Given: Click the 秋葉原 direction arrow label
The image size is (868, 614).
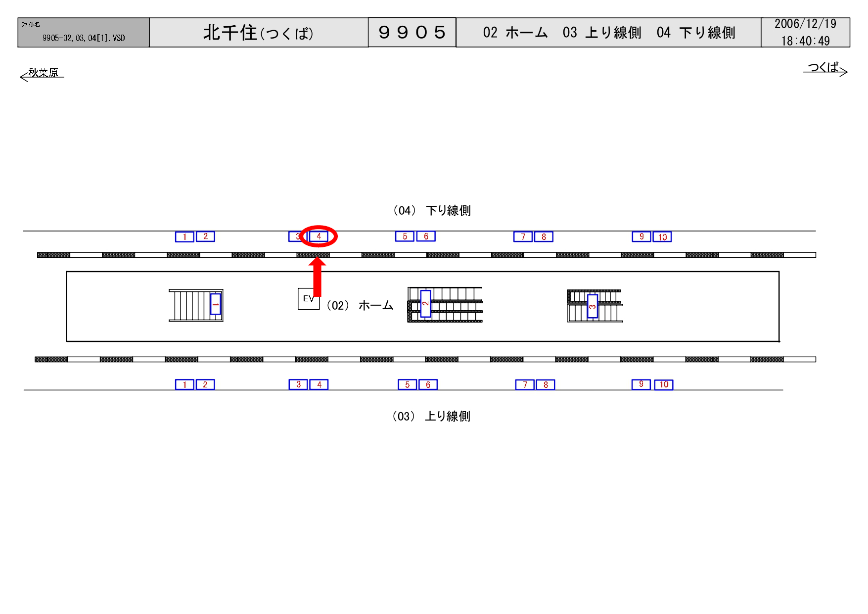Looking at the screenshot, I should [42, 73].
